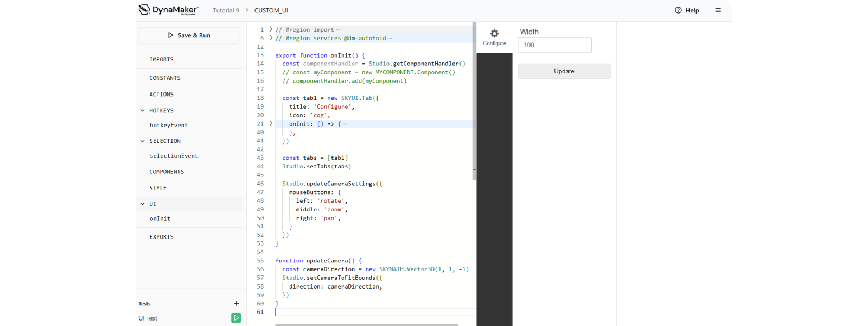Collapse the SELECTION section chevron
This screenshot has width=868, height=326.
tap(143, 141)
